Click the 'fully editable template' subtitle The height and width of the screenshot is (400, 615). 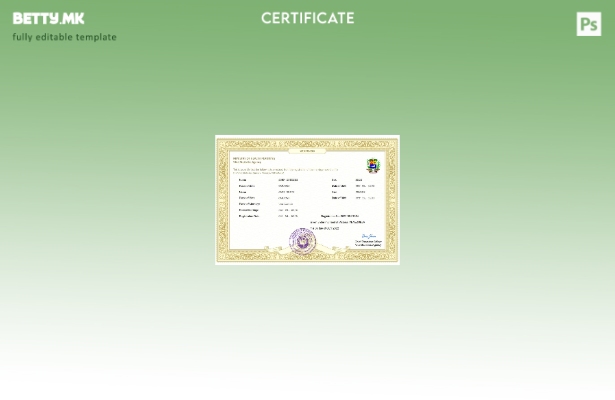pos(64,37)
